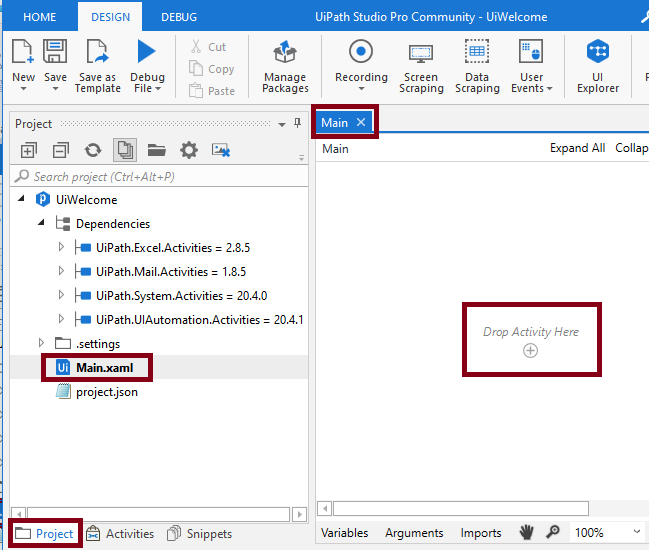Toggle the pan hand tool
Viewport: 649px width, 550px height.
(526, 532)
